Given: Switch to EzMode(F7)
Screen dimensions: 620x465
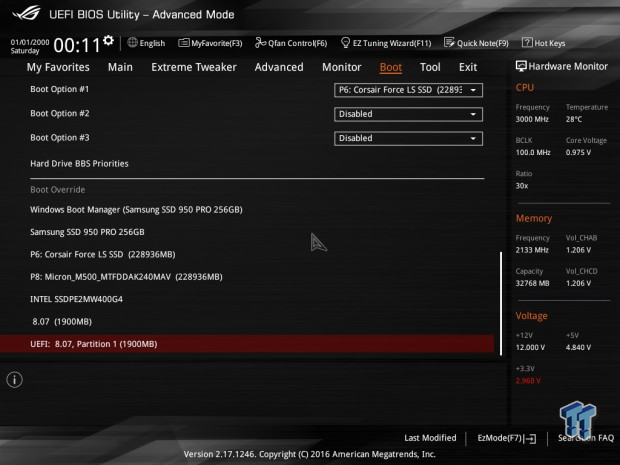Looking at the screenshot, I should (x=500, y=438).
